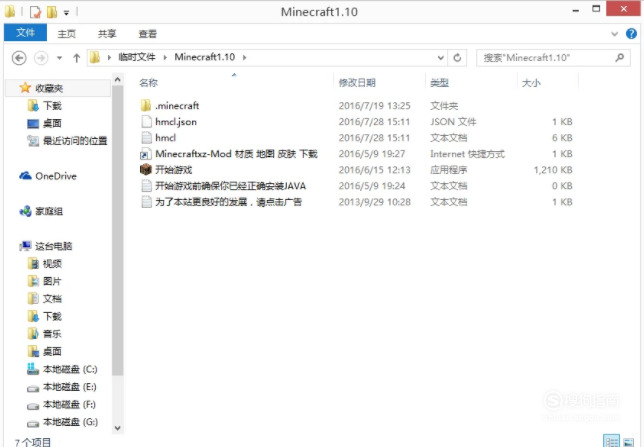
Task: Click the Forward navigation arrow
Action: coord(41,58)
